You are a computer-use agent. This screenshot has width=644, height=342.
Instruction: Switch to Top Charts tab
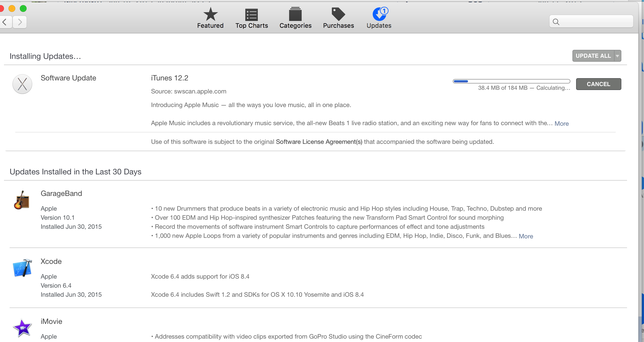[252, 18]
